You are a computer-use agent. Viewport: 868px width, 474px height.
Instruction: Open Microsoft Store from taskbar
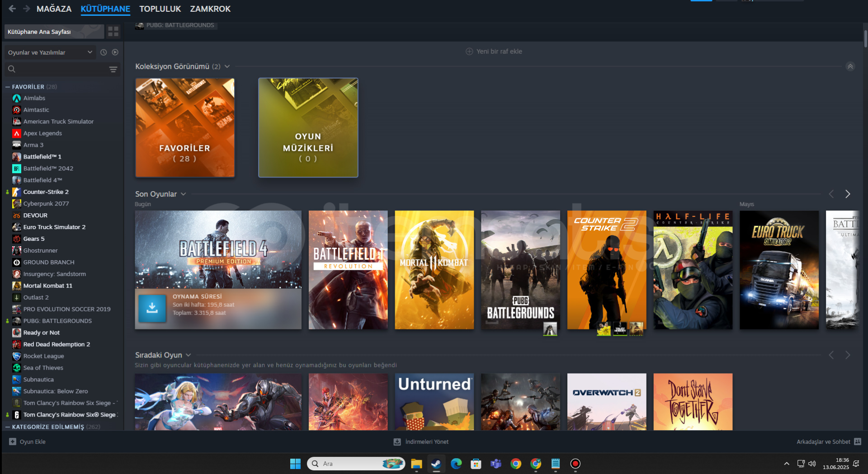476,464
